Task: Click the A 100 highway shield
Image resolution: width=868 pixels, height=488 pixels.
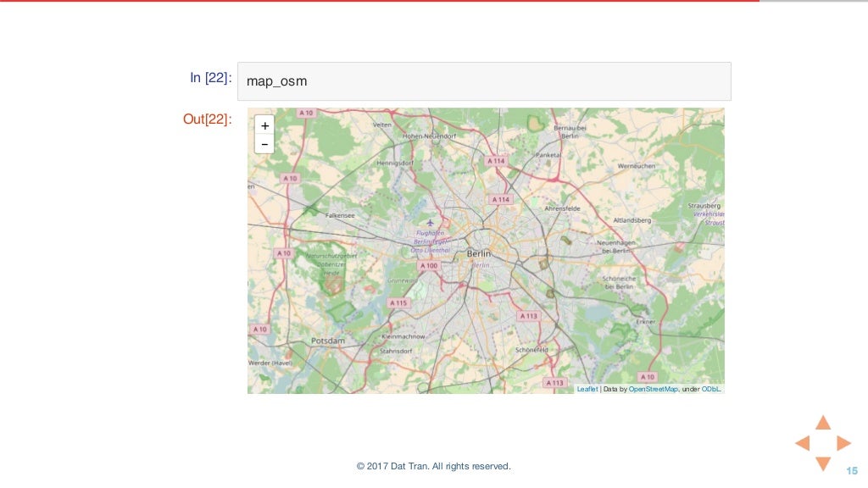Action: [428, 265]
